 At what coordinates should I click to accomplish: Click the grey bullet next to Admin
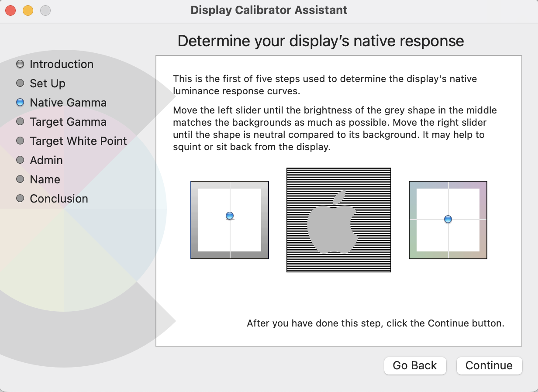[20, 160]
